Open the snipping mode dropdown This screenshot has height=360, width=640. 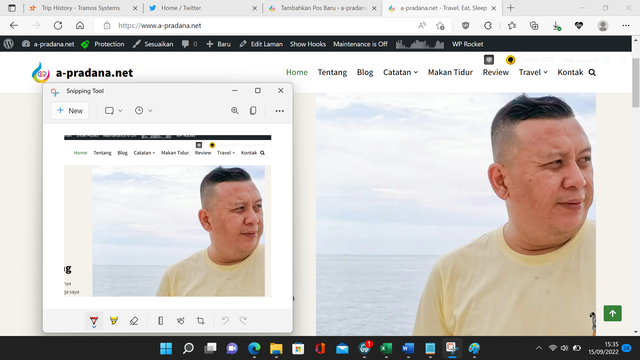coord(113,111)
